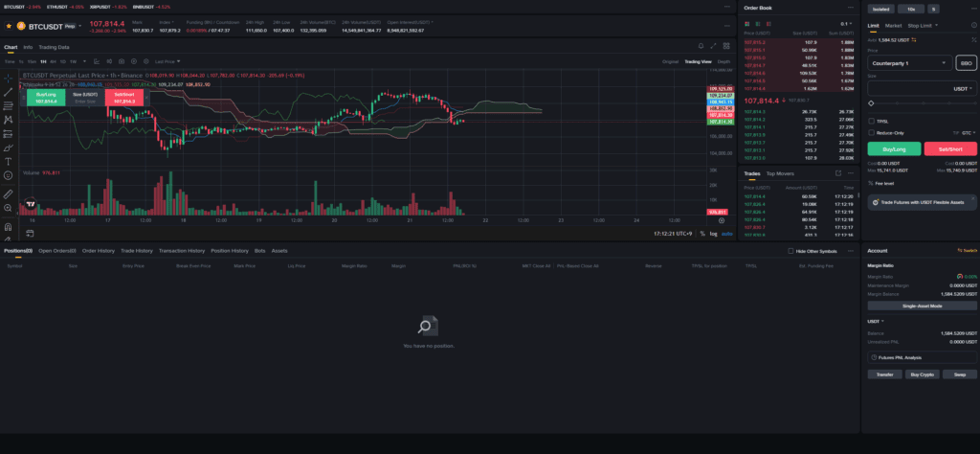This screenshot has width=980, height=454.
Task: Check the Reduce-Only option
Action: [871, 133]
